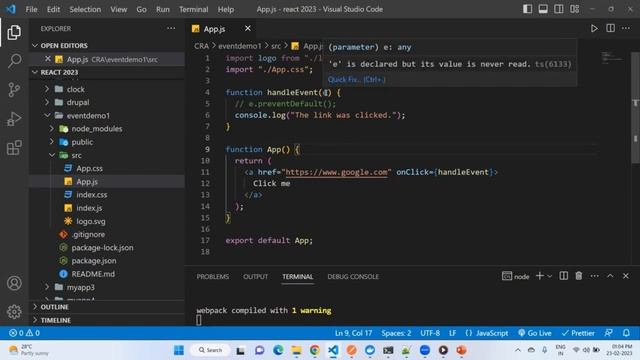Click Quick Fix link in hover popup
Viewport: 640px width, 360px height.
click(356, 80)
